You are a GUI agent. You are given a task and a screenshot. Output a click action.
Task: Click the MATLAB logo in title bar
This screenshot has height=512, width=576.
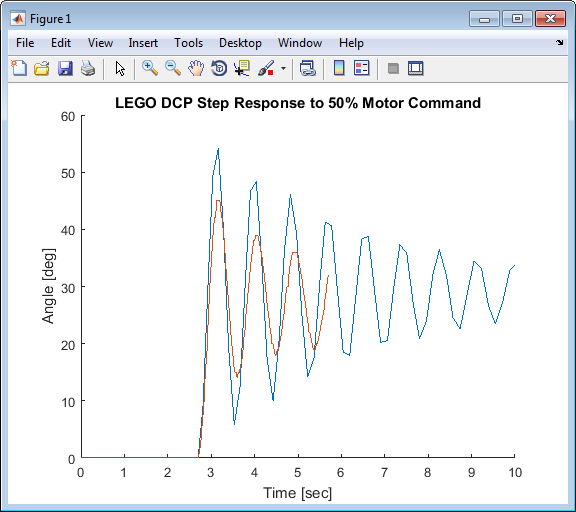[x=18, y=18]
